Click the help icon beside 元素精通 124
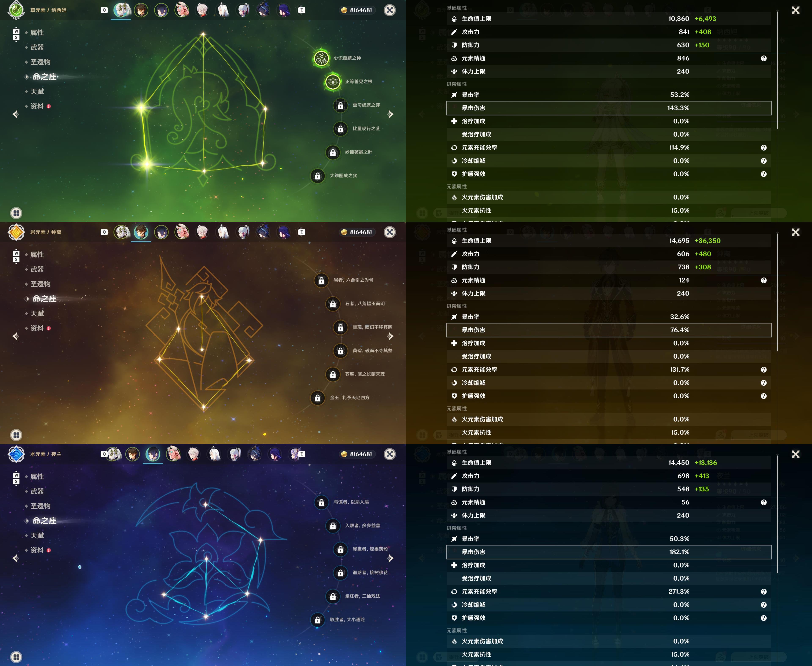812x666 pixels. pos(764,280)
